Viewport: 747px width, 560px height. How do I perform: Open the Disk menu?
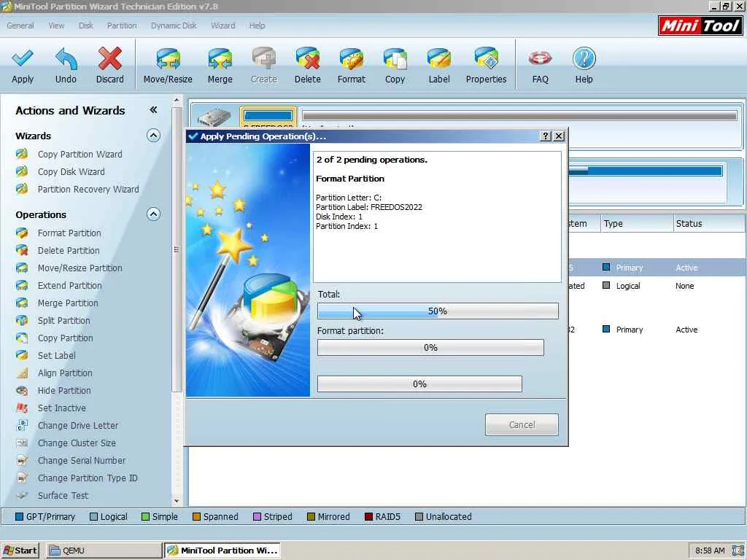click(x=86, y=26)
